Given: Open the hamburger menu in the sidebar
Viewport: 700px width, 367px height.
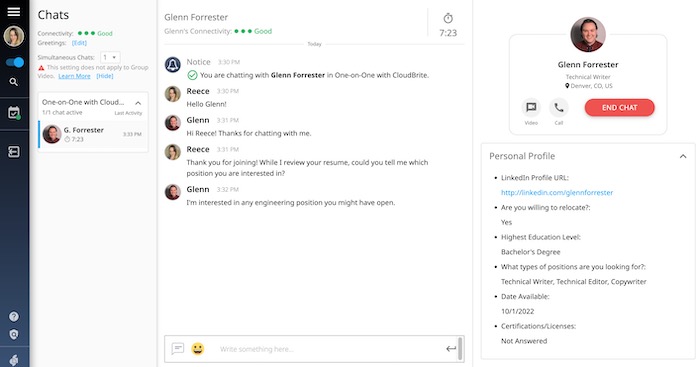Looking at the screenshot, I should [x=14, y=12].
